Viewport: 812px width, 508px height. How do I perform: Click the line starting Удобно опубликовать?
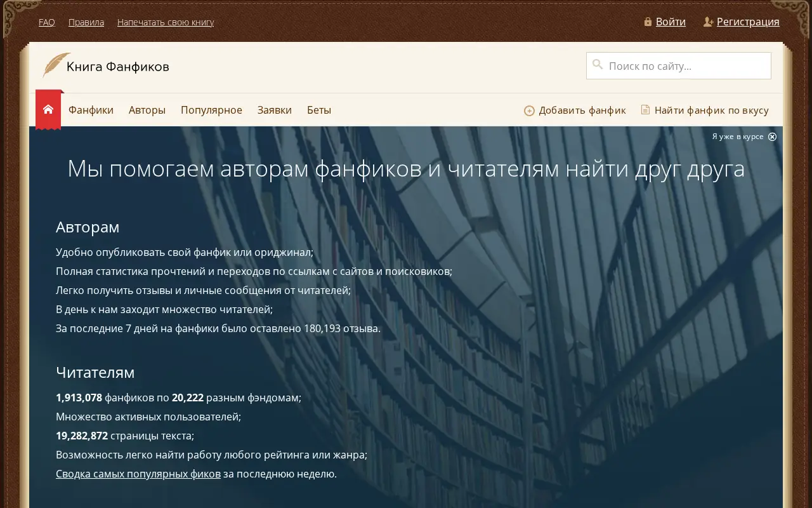point(185,252)
